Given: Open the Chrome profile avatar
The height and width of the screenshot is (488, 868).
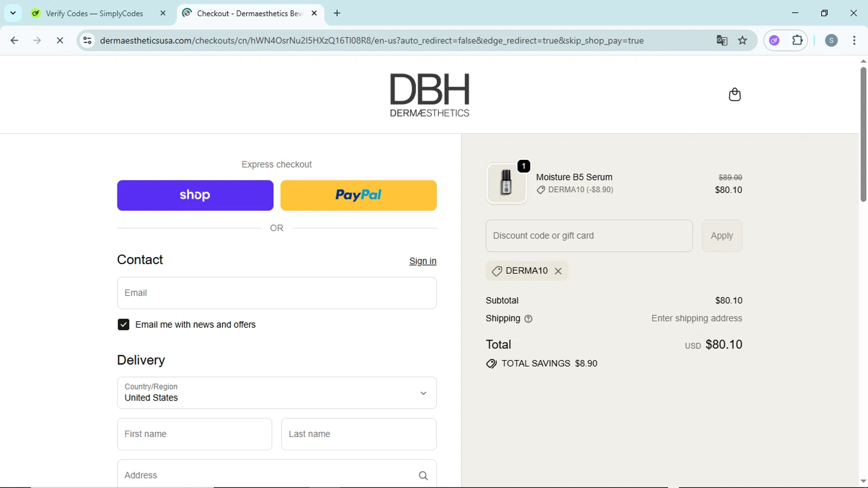Looking at the screenshot, I should [x=831, y=41].
